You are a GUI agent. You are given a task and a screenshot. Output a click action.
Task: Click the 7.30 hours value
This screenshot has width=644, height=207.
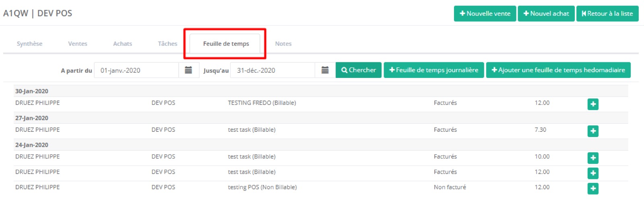click(x=541, y=130)
